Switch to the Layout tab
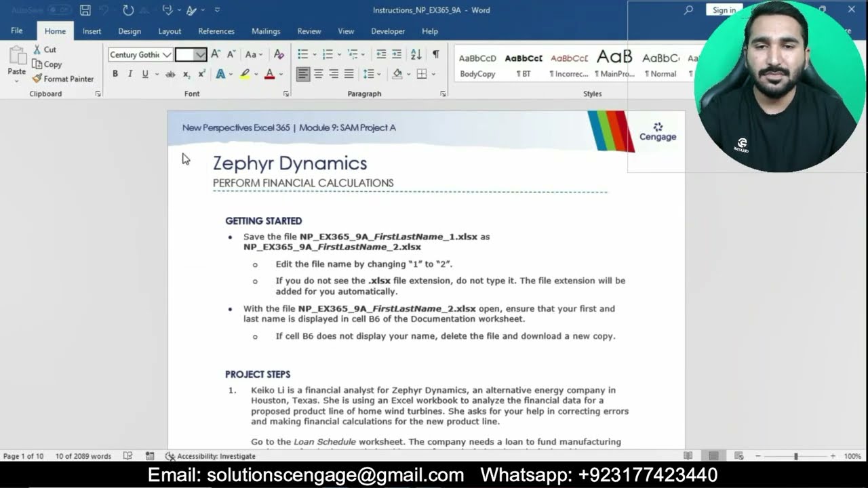 click(170, 31)
